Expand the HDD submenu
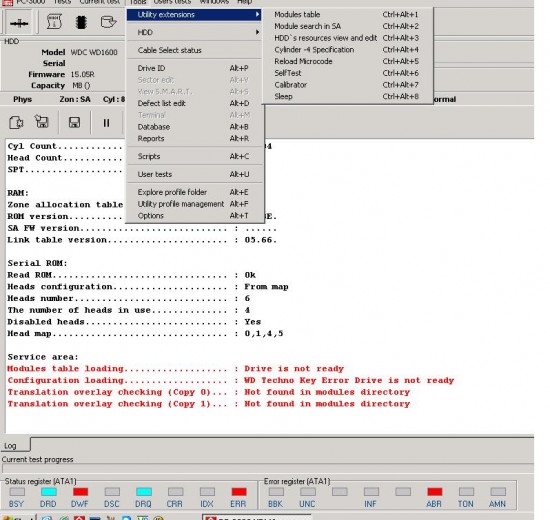The image size is (550, 520). coord(194,32)
